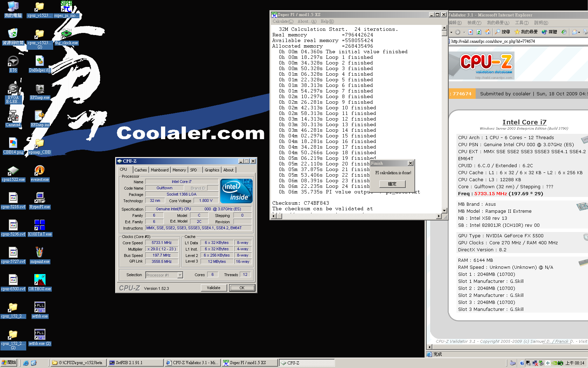Switch to G:\CPUZ\cpuz_v1523beta taskbar button

(78, 363)
